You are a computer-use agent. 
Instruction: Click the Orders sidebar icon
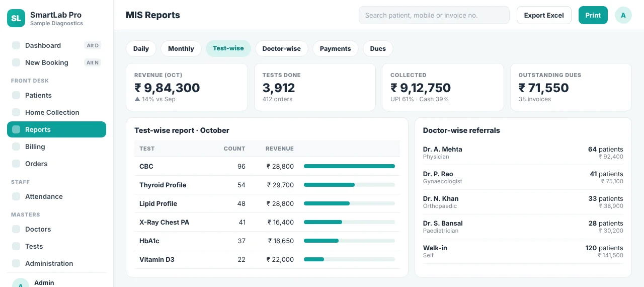(x=16, y=164)
